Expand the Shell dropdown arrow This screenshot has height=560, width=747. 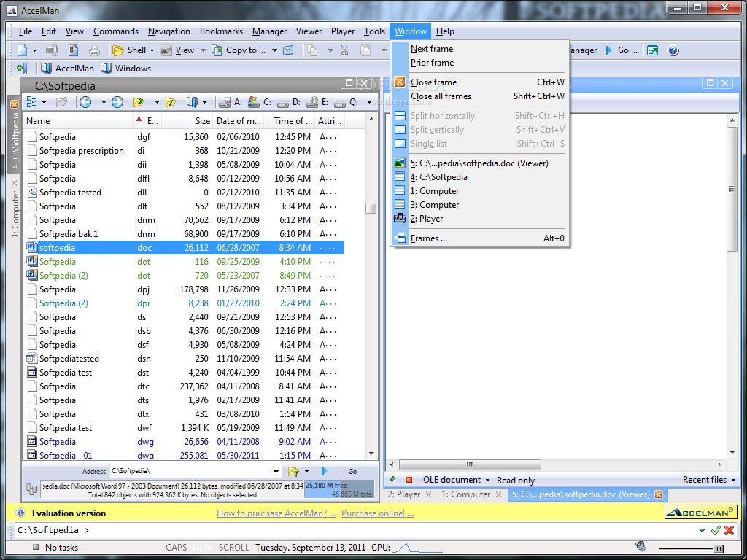click(152, 50)
